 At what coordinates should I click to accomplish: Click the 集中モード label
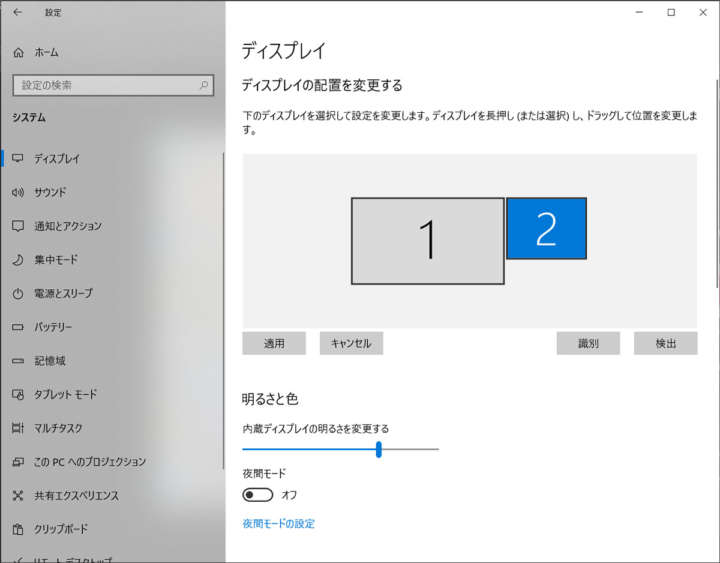56,259
